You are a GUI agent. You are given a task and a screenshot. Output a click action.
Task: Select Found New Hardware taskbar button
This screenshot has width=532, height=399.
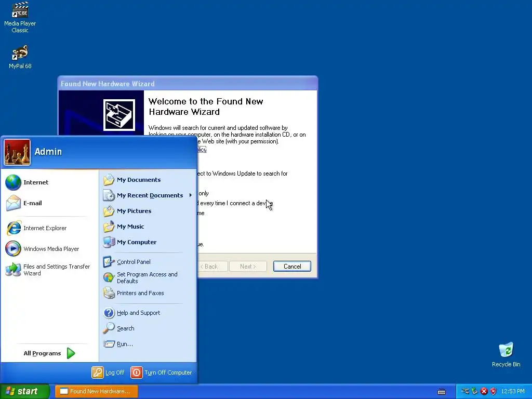click(96, 391)
